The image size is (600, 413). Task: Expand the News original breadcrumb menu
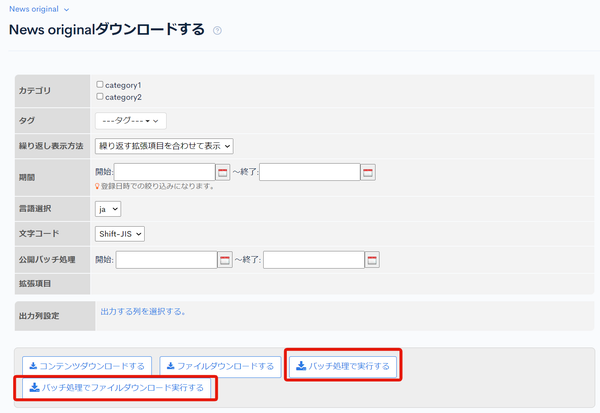39,9
